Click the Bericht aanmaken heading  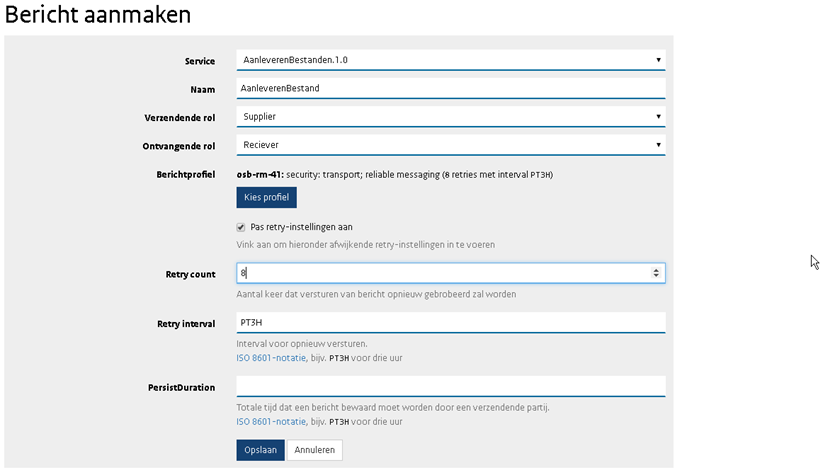pos(98,14)
